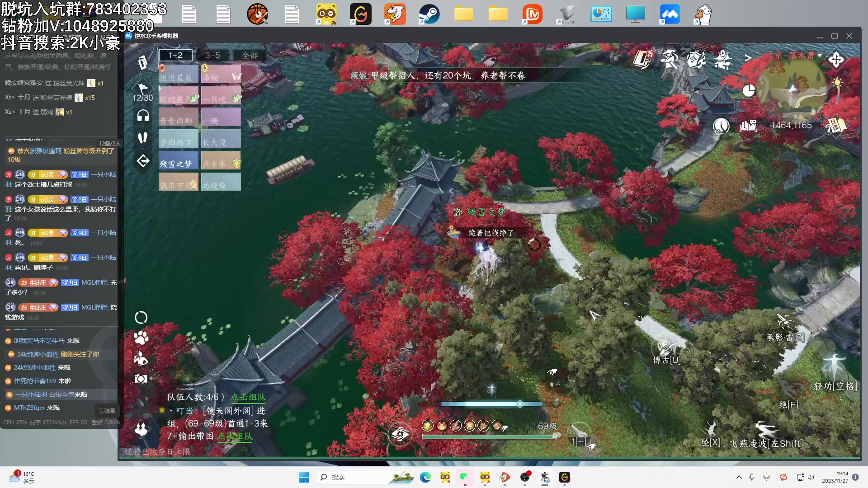Open the card icon above the flag
This screenshot has width=868, height=488.
(x=143, y=62)
